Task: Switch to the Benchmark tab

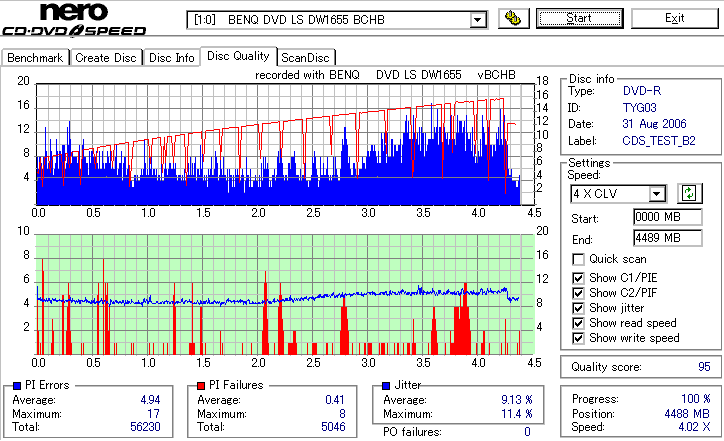Action: click(x=35, y=58)
